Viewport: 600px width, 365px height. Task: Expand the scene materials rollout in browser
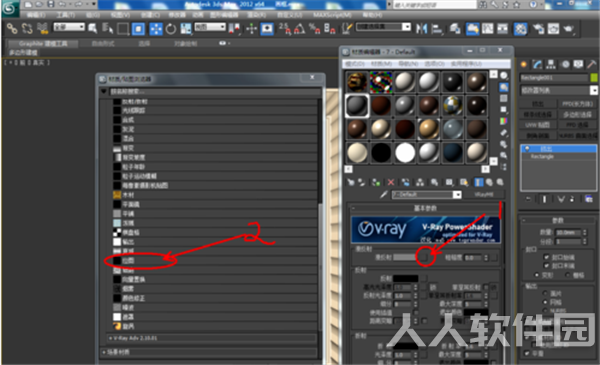point(209,352)
